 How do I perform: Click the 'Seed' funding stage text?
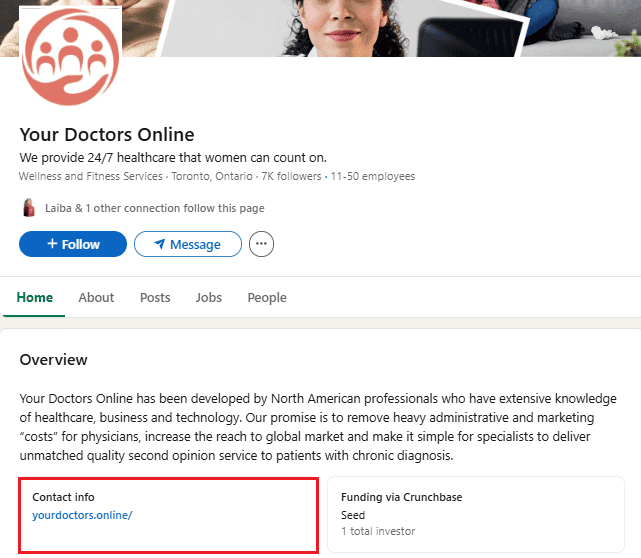tap(353, 515)
